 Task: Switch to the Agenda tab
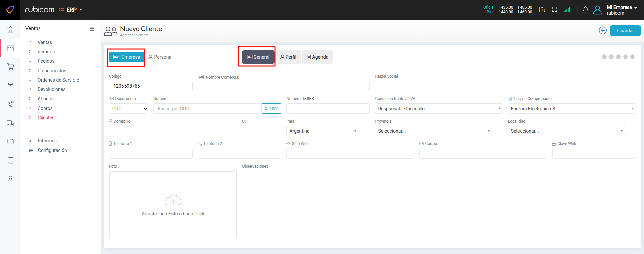point(317,57)
